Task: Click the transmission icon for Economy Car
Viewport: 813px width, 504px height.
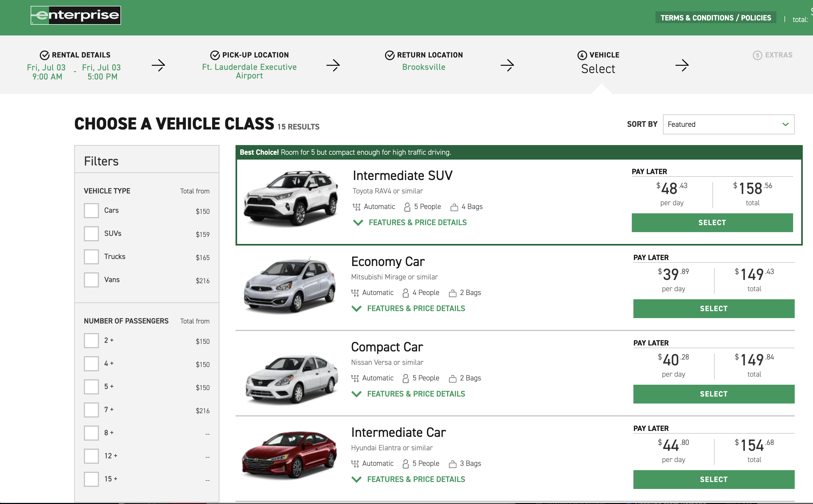Action: pos(355,293)
